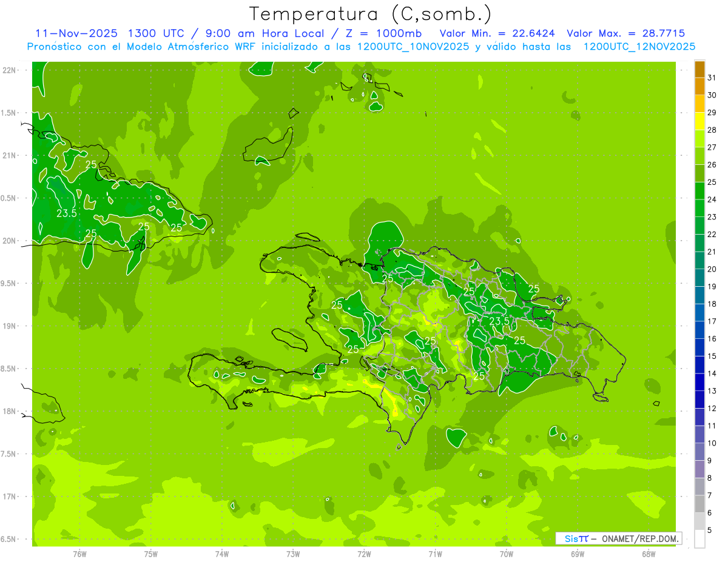
Task: Click the "19N" latitude axis label
Action: click(x=10, y=326)
